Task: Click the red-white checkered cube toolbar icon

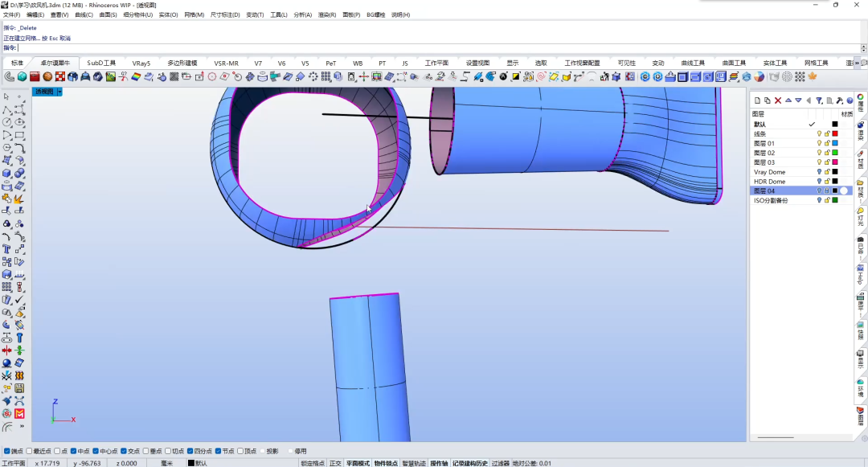Action: point(60,77)
